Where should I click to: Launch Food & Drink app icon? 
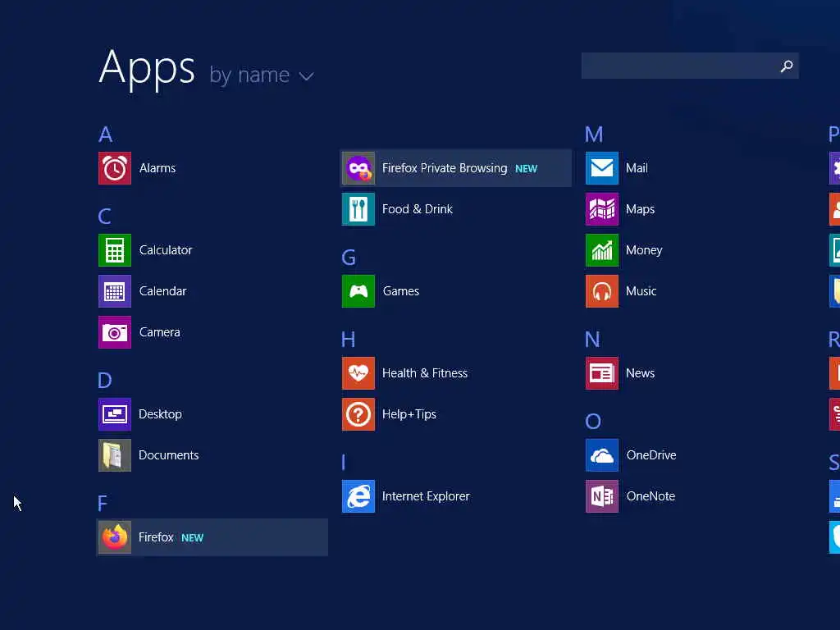(358, 209)
